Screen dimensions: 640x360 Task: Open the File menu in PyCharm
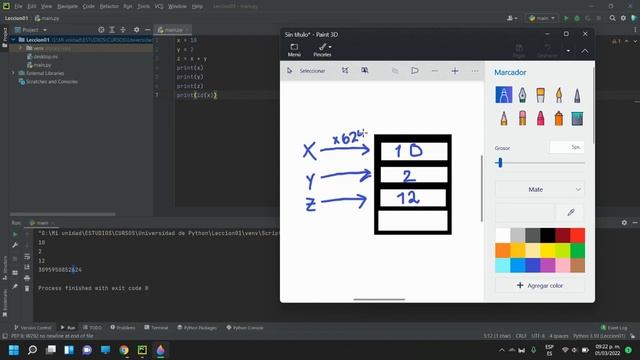pyautogui.click(x=18, y=7)
